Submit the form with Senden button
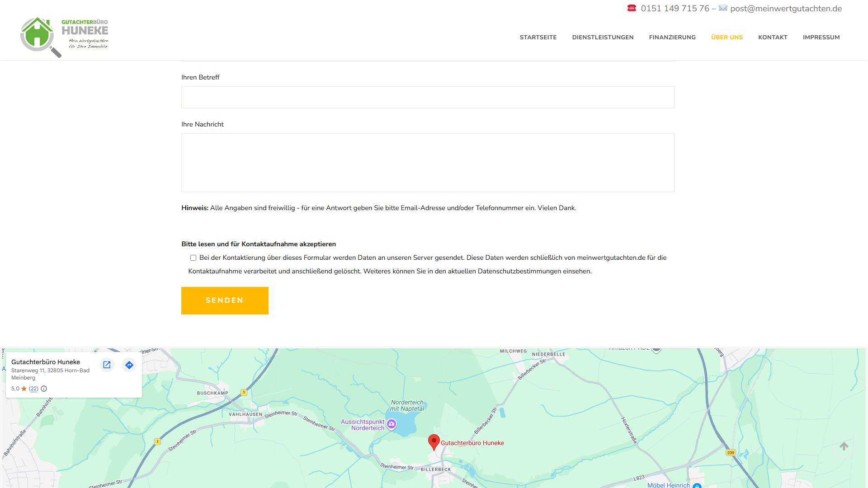Screen dimensions: 868x488 [225, 300]
